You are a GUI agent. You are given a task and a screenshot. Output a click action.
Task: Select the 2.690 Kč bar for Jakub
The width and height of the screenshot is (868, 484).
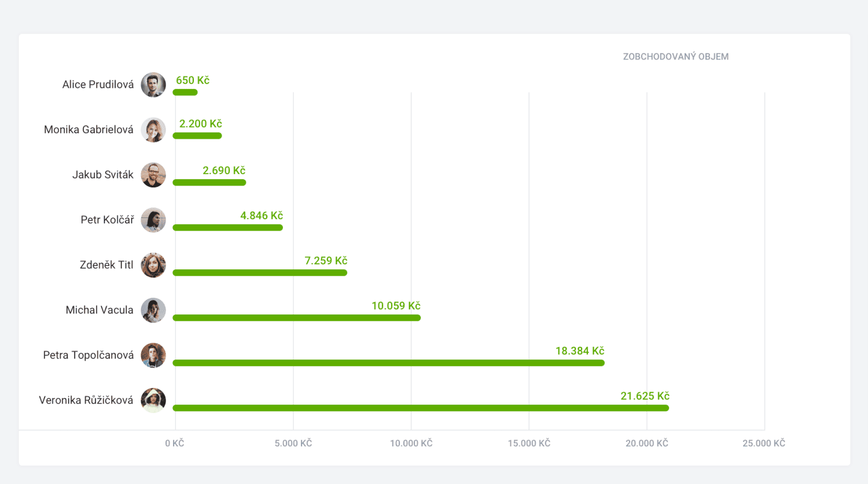click(209, 183)
